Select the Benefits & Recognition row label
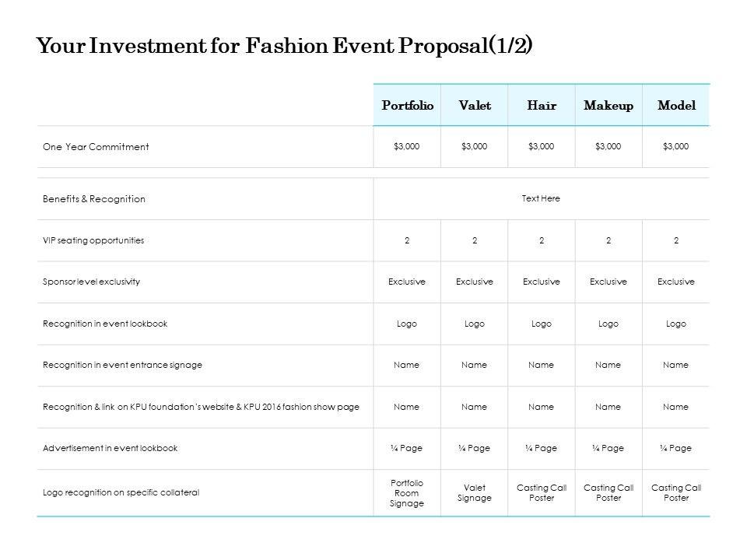The image size is (747, 560). [x=94, y=199]
